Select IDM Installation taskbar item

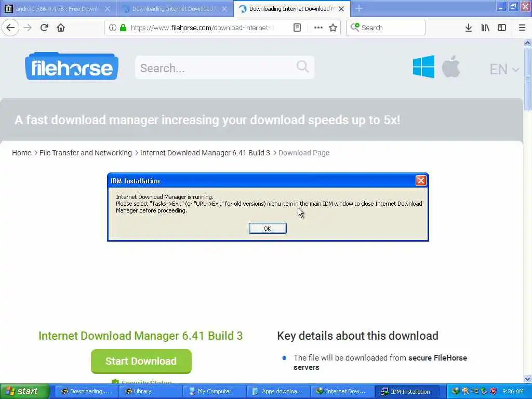(406, 391)
